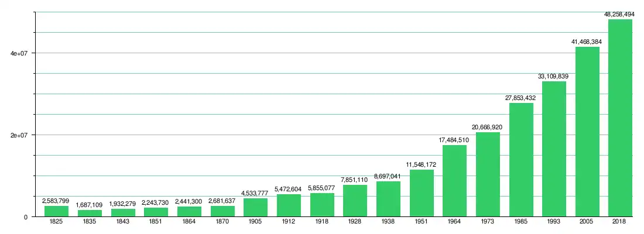Image resolution: width=644 pixels, height=234 pixels.
Task: Click the 4e+07 y-axis label
Action: (20, 53)
